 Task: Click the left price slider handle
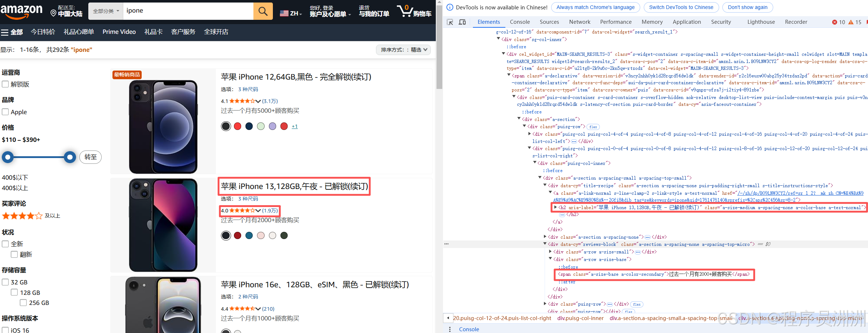[x=8, y=157]
